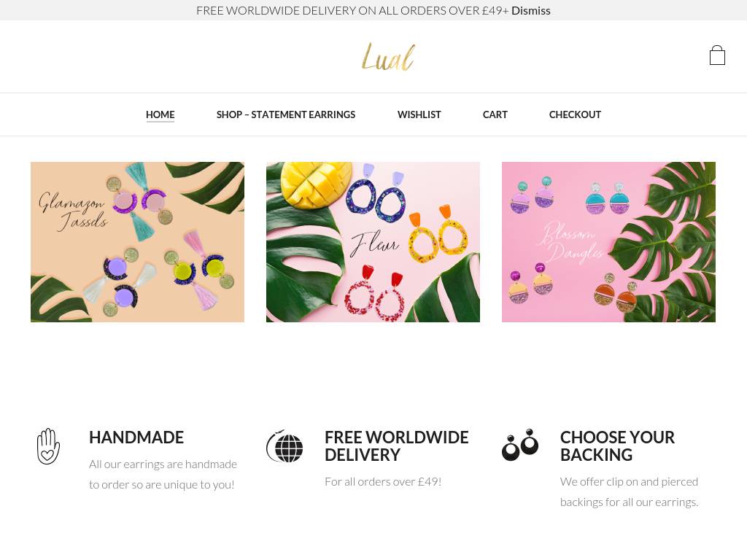Screen dimensions: 747x560
Task: Click the handmade-to-order description text
Action: click(163, 474)
